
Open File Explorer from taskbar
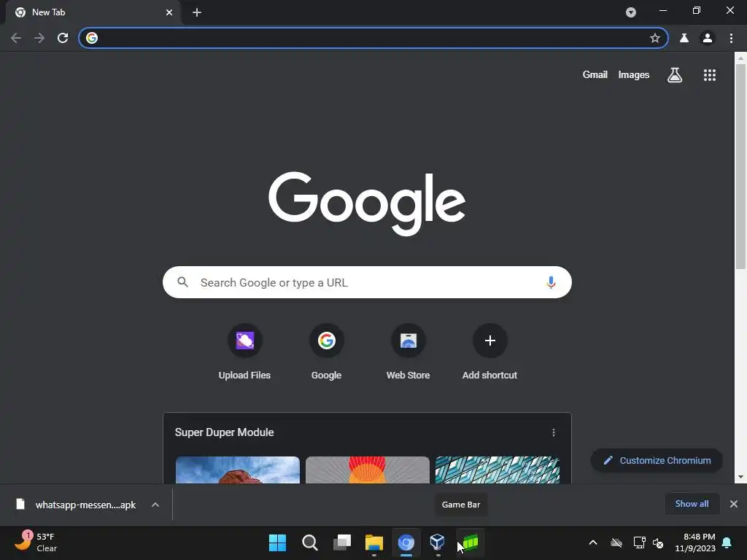point(374,542)
